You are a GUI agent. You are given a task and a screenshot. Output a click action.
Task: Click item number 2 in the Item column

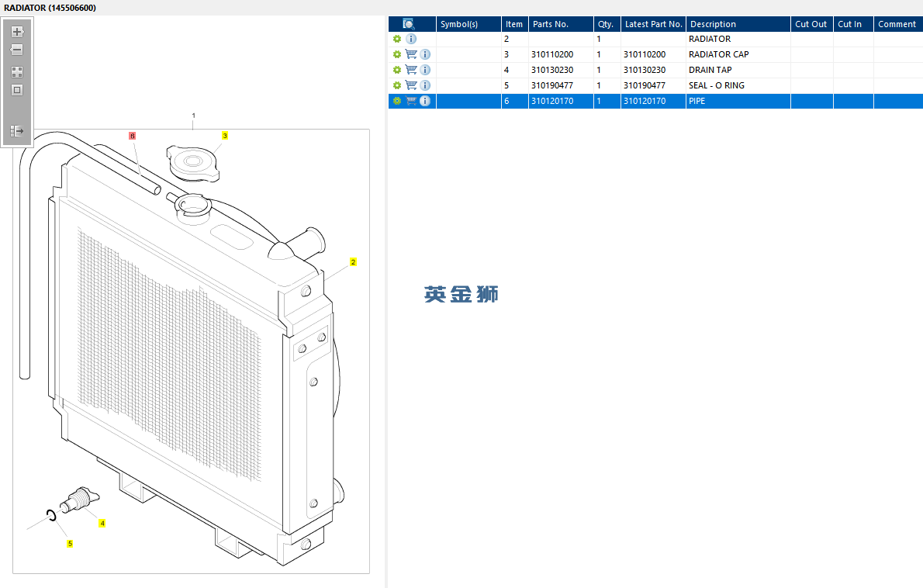point(506,39)
